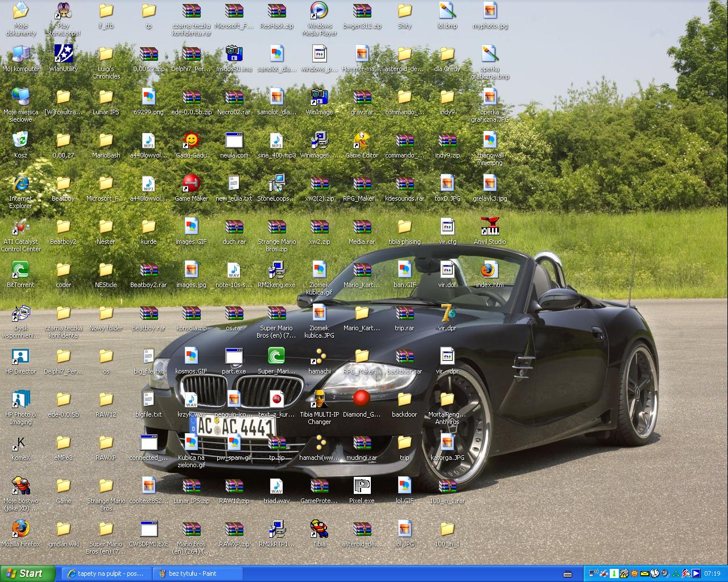
Task: Select the Tibia MULTI-IP Changer icon
Action: point(319,400)
